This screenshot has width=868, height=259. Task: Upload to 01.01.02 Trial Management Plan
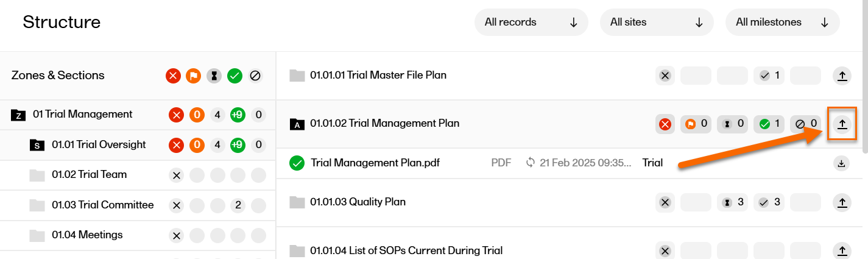click(842, 124)
